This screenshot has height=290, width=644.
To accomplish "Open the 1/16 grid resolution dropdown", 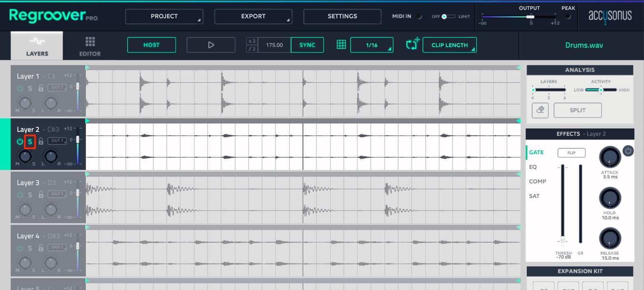I will coord(372,45).
